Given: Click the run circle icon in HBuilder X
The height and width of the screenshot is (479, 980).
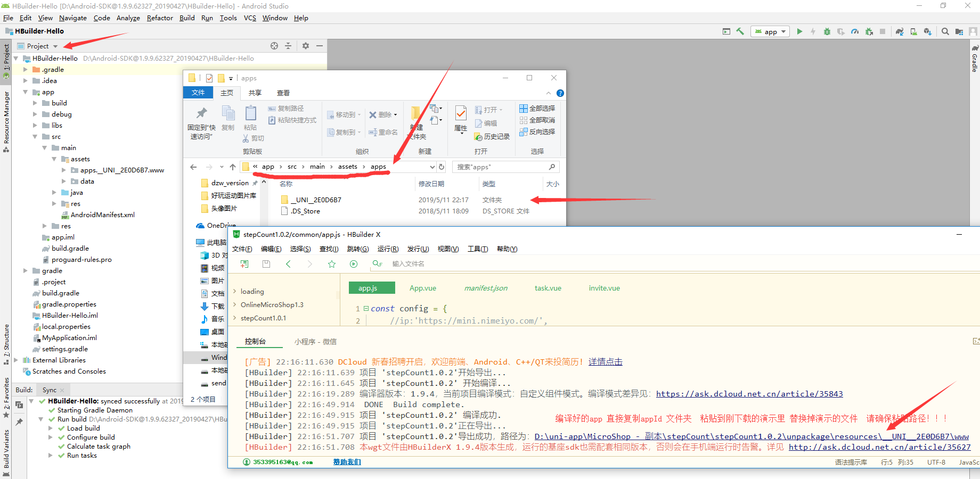Looking at the screenshot, I should coord(354,264).
